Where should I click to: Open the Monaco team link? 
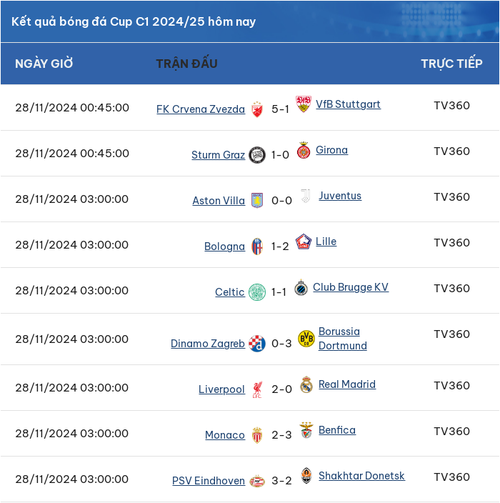click(x=225, y=435)
